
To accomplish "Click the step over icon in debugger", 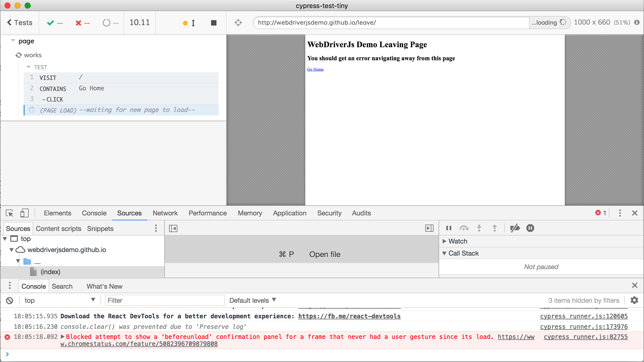I will 464,228.
